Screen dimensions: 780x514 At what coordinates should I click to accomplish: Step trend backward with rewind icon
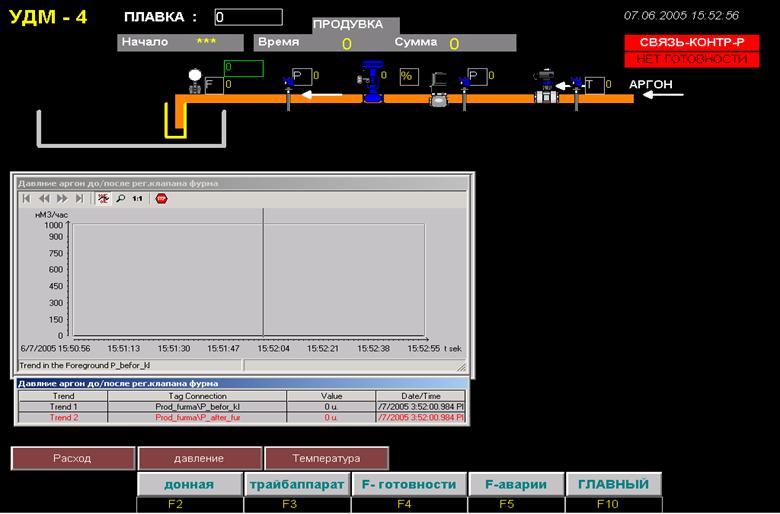[44, 199]
